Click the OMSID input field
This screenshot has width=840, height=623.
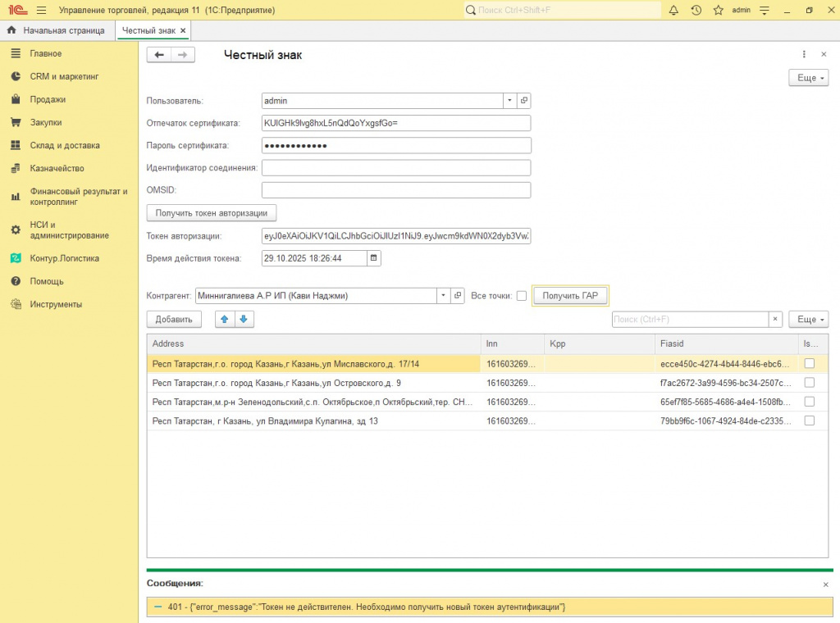[395, 190]
